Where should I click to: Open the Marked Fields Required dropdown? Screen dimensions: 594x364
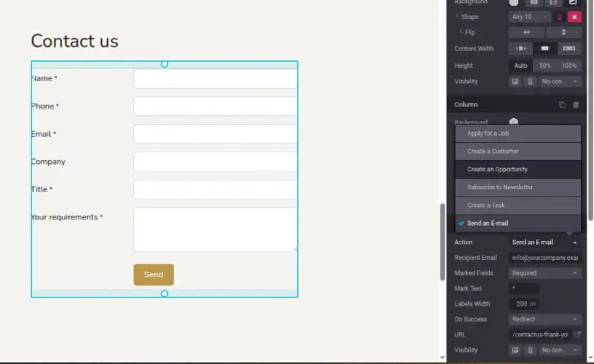(x=545, y=273)
